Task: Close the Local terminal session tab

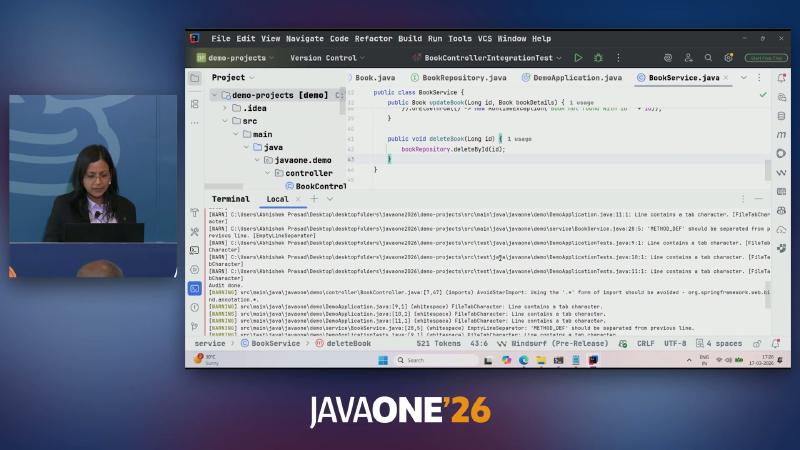Action: (x=298, y=199)
